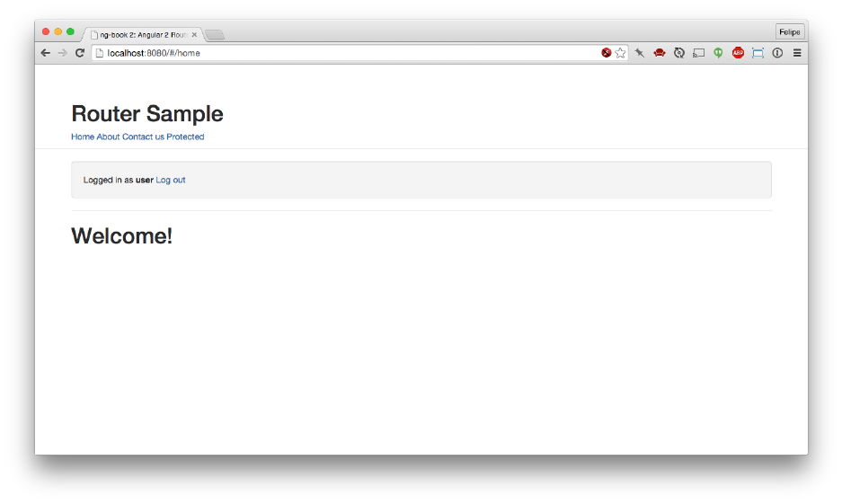Navigate to the Contact us link
This screenshot has height=504, width=842.
click(143, 137)
